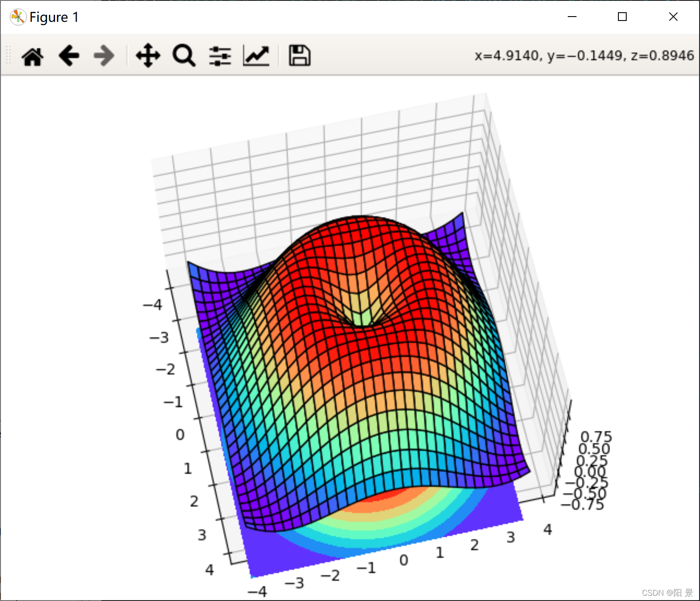Click the Figure 1 window title
The width and height of the screenshot is (700, 601).
(x=54, y=17)
